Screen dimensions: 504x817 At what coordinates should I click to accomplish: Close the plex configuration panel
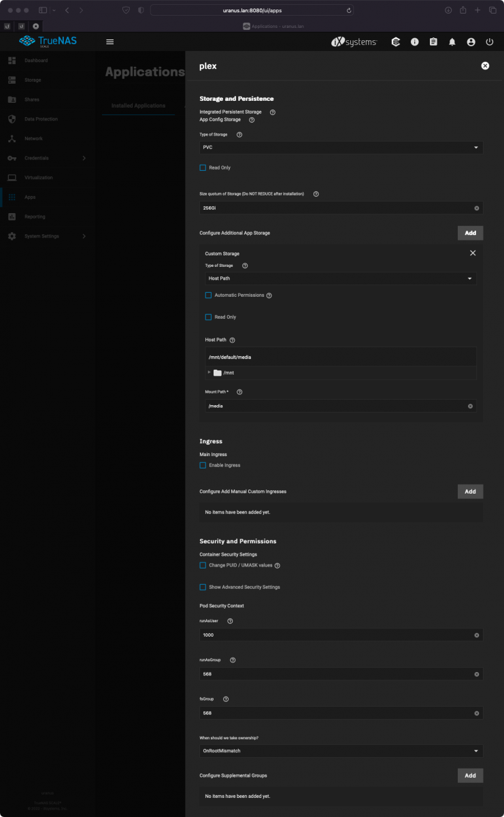(485, 66)
